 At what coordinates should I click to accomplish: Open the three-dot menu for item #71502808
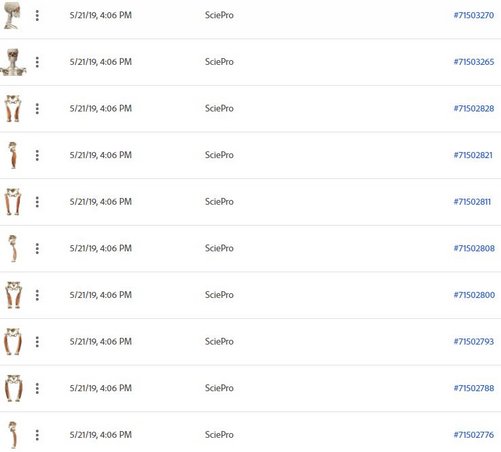click(x=37, y=249)
